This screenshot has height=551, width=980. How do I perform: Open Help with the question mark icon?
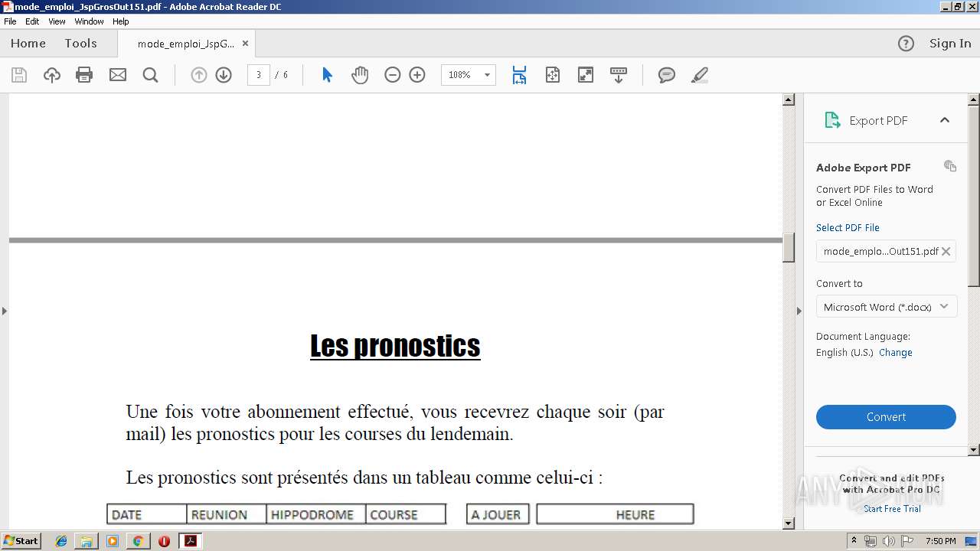(x=906, y=44)
